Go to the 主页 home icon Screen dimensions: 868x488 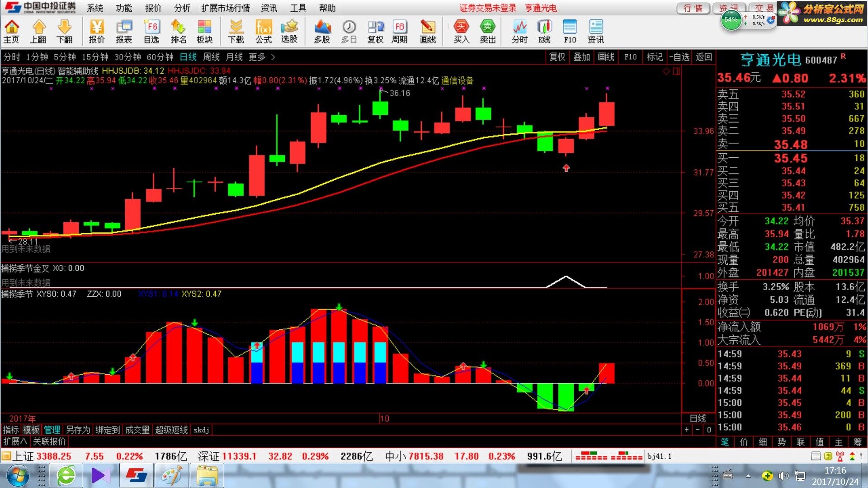pyautogui.click(x=12, y=32)
